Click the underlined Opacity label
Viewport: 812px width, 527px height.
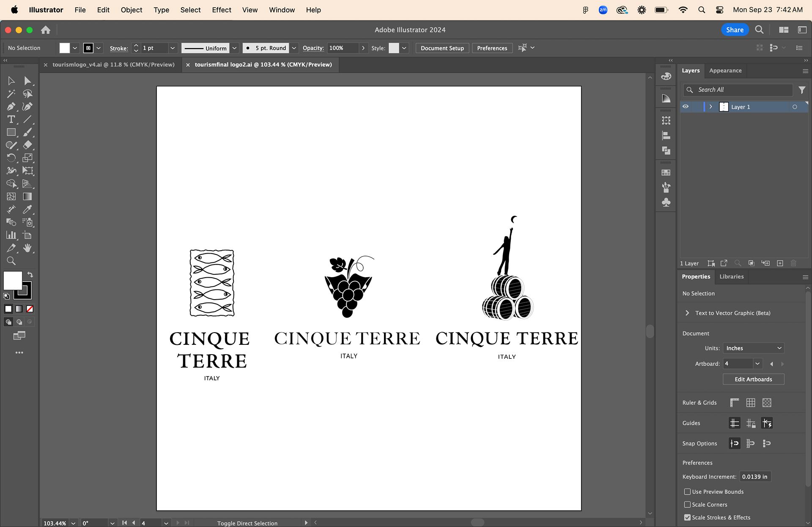(x=313, y=48)
